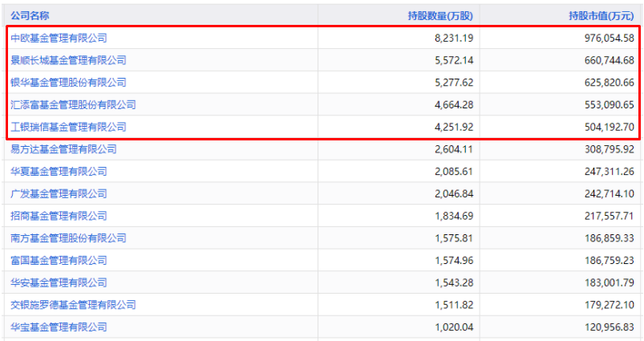Open 华安基金管理有限公司 link

tap(59, 282)
